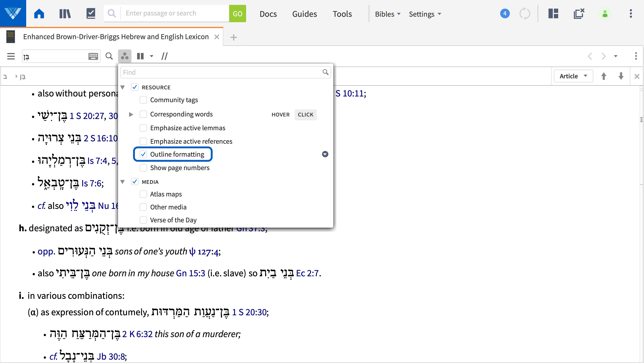
Task: Add a new tab with the plus
Action: click(x=234, y=37)
